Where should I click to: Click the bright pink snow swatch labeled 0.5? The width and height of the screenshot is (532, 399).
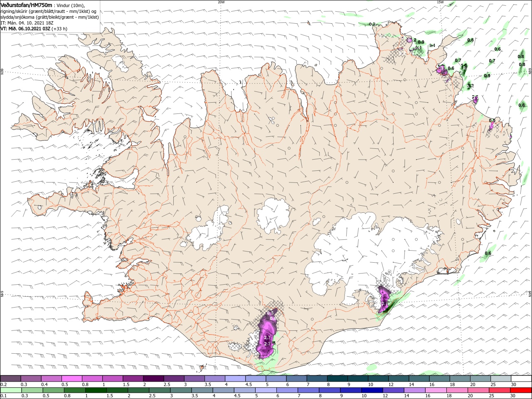point(71,379)
